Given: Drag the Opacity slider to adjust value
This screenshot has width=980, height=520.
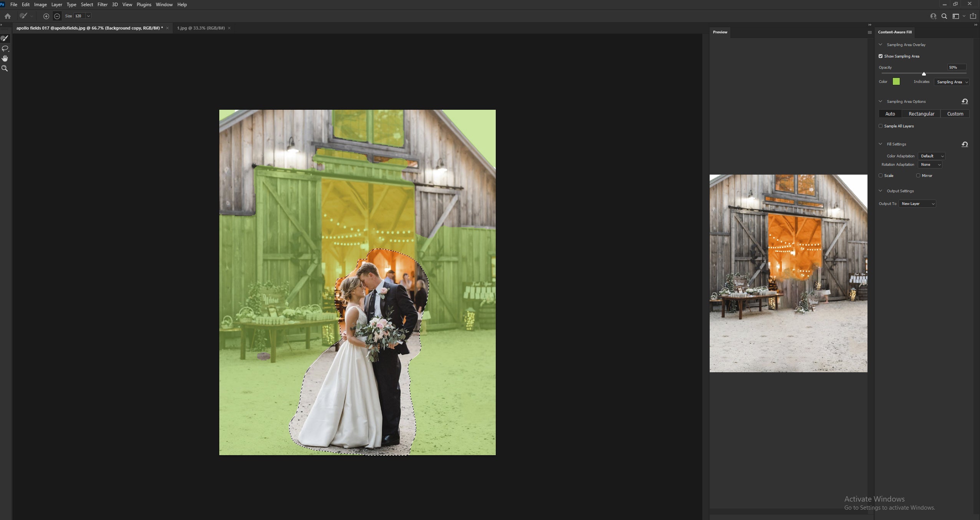Looking at the screenshot, I should [922, 73].
